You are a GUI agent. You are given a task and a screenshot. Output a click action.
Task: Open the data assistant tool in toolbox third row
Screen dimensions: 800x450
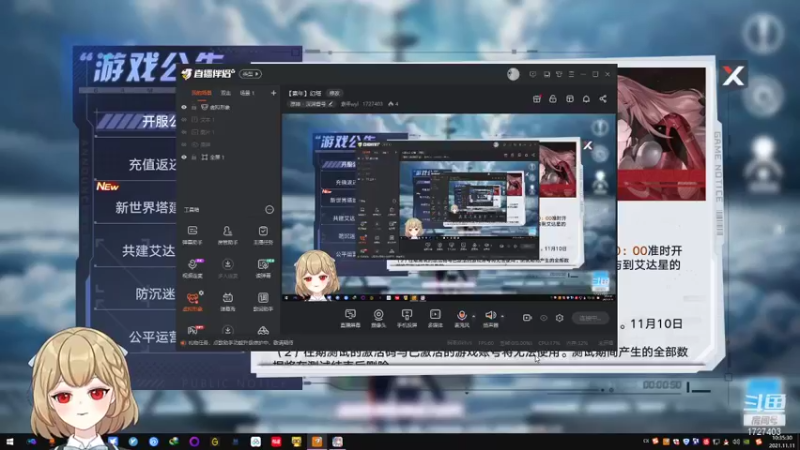click(x=263, y=302)
